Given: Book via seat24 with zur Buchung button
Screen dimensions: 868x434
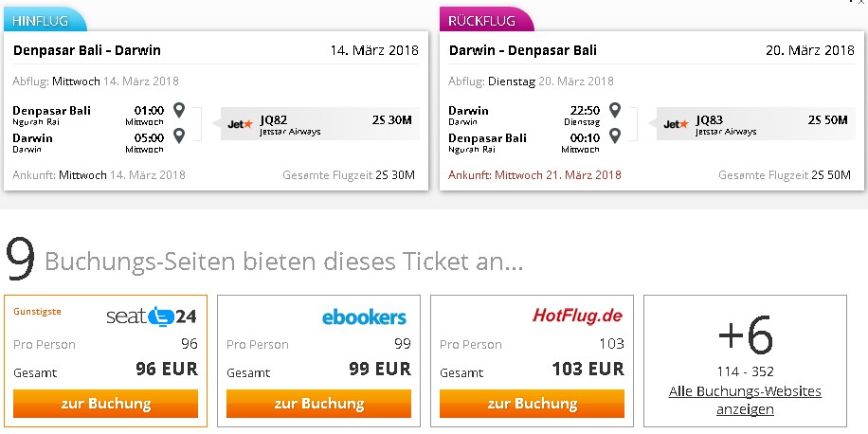Looking at the screenshot, I should tap(106, 404).
